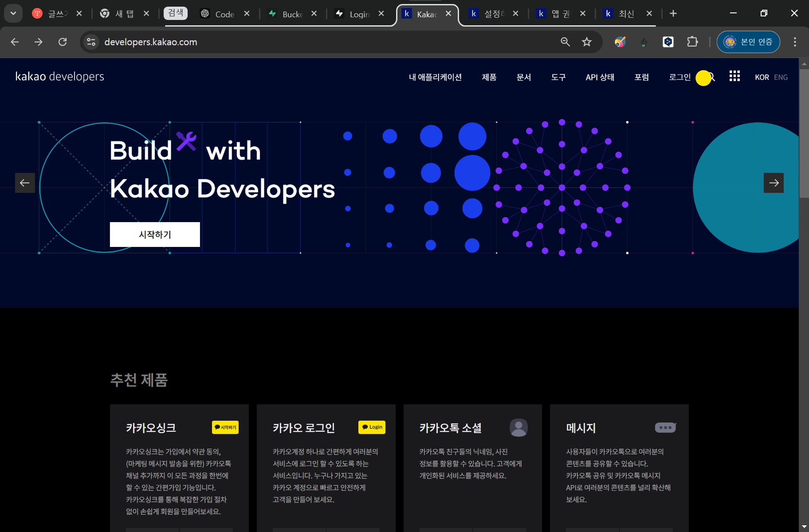Open 내 애플리케이션 menu

435,77
